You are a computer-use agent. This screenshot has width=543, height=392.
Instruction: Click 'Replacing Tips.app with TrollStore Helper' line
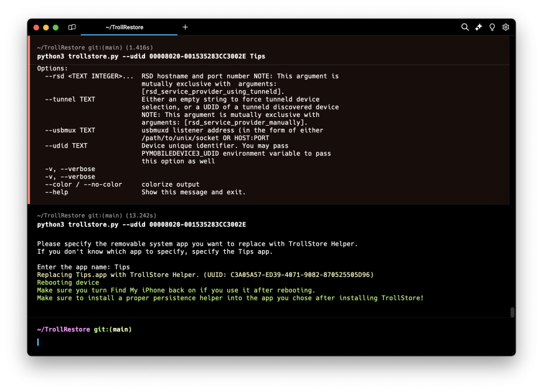(205, 275)
